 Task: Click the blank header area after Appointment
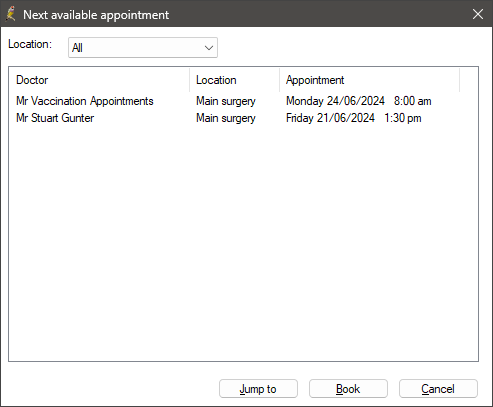point(469,80)
